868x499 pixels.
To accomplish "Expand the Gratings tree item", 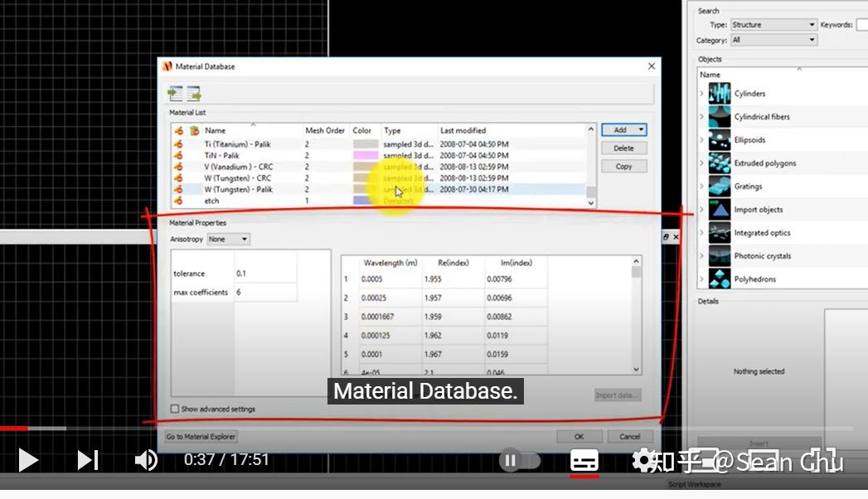I will coord(702,186).
